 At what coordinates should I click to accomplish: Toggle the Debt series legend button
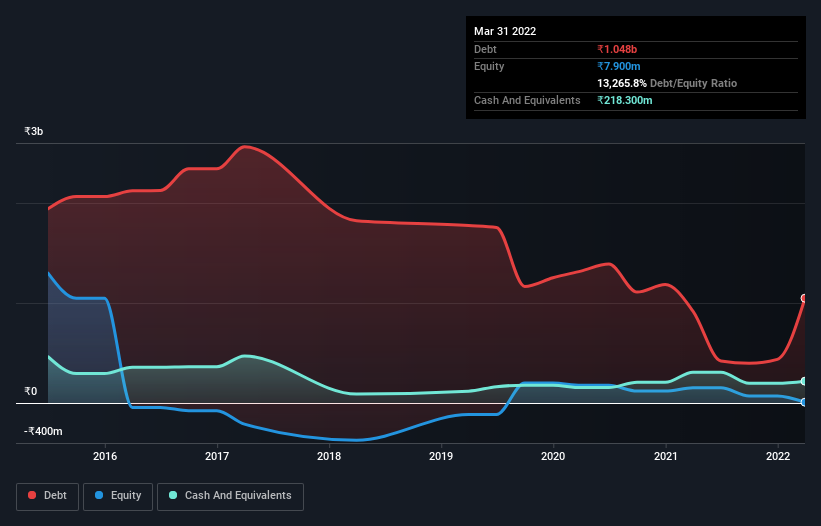tap(48, 496)
